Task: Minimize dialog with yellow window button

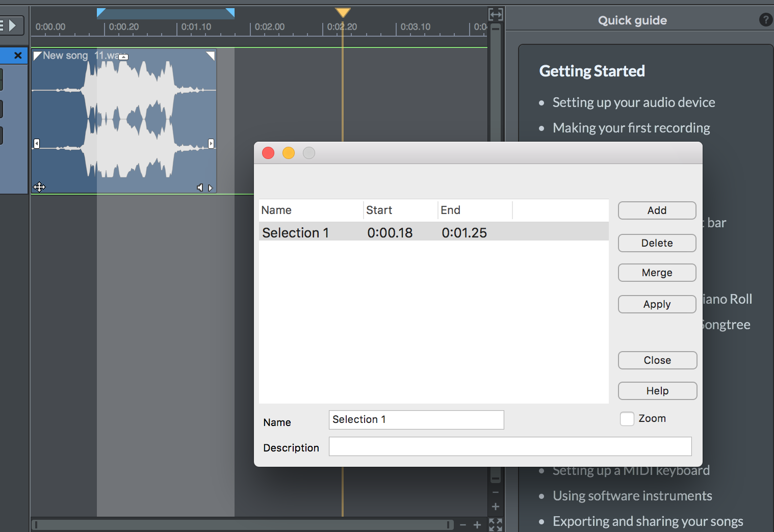Action: 289,153
